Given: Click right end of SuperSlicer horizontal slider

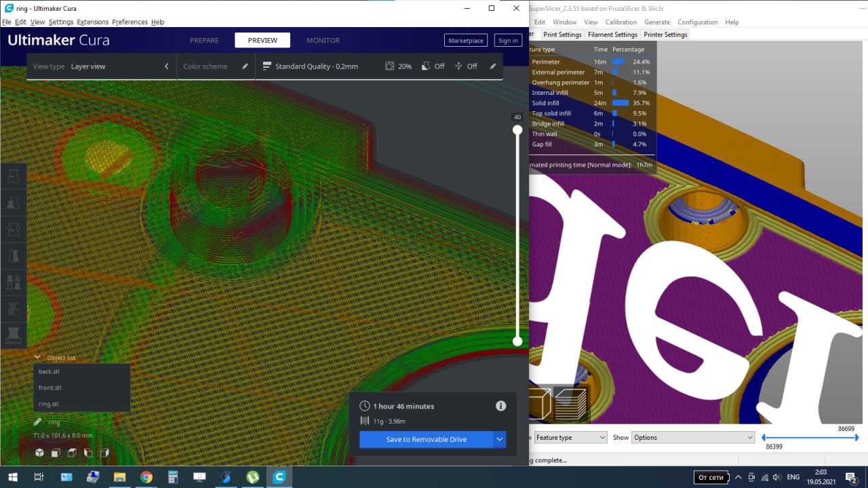Looking at the screenshot, I should point(856,438).
